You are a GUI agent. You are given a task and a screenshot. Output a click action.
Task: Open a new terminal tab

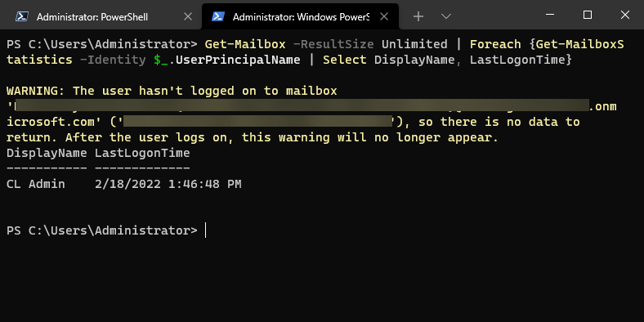pyautogui.click(x=418, y=16)
